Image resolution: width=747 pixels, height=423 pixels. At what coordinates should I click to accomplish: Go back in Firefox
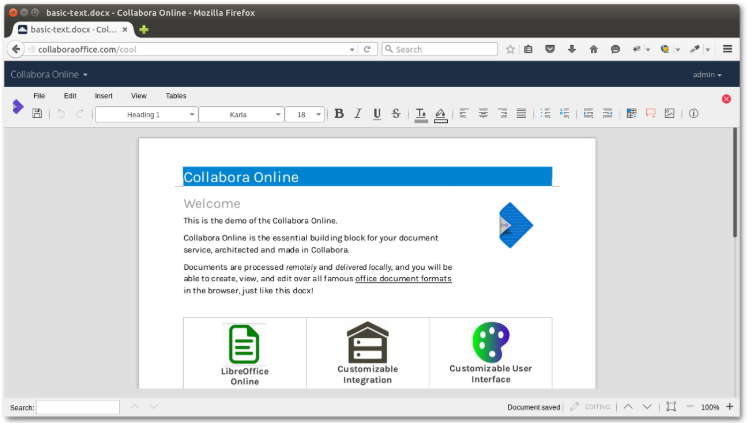[16, 49]
